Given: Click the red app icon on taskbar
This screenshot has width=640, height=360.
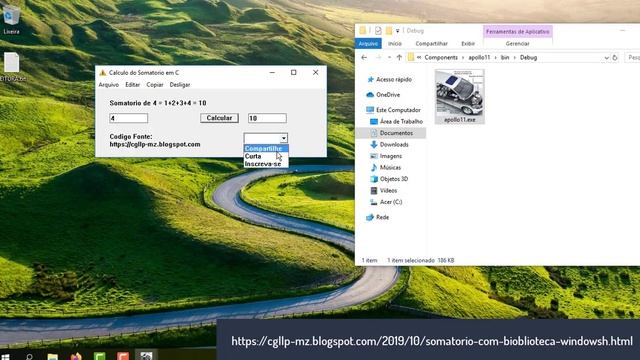Looking at the screenshot, I should (x=123, y=356).
